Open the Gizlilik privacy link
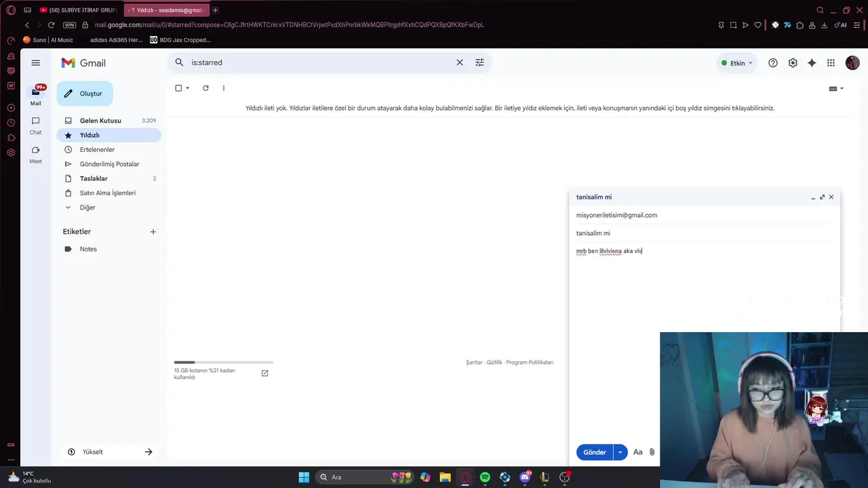 tap(494, 363)
